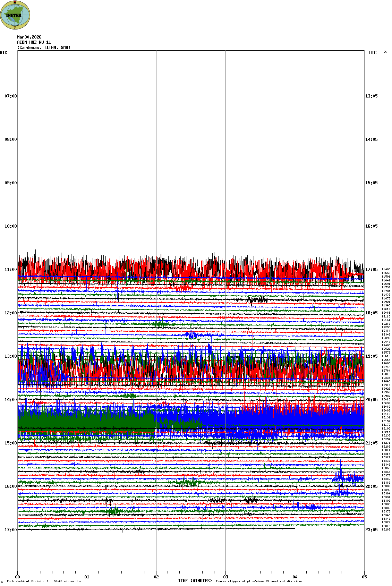Screen dimensions: 392x586
Task: Select the ACDN HNZ NU 11 station text
Action: (x=34, y=42)
